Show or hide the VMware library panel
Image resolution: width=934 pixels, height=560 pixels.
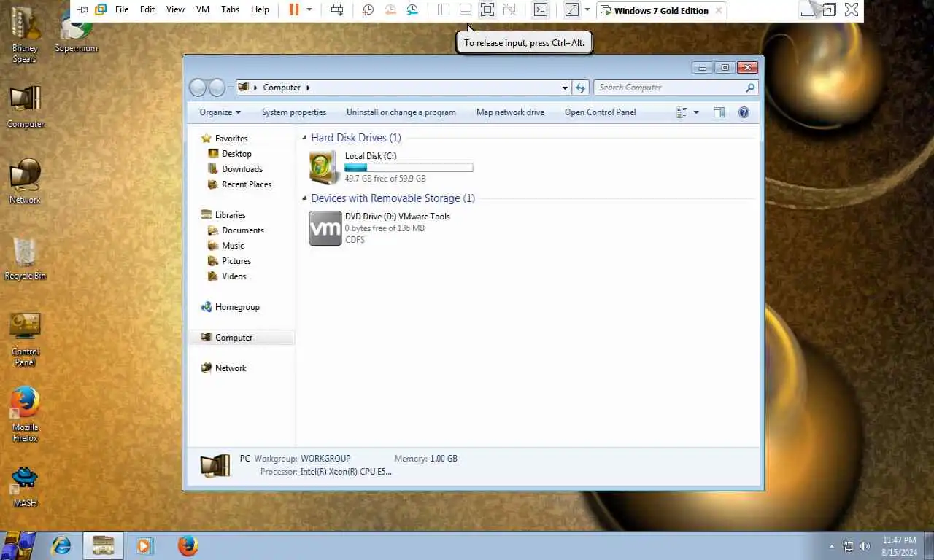point(443,9)
